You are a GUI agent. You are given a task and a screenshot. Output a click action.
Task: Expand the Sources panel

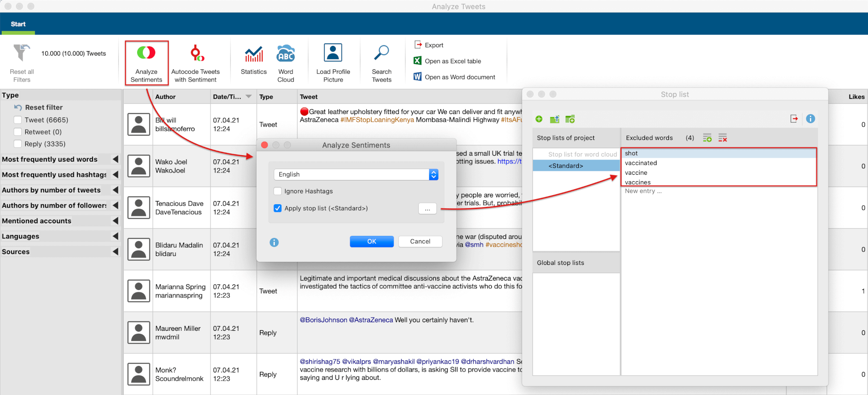pyautogui.click(x=115, y=251)
